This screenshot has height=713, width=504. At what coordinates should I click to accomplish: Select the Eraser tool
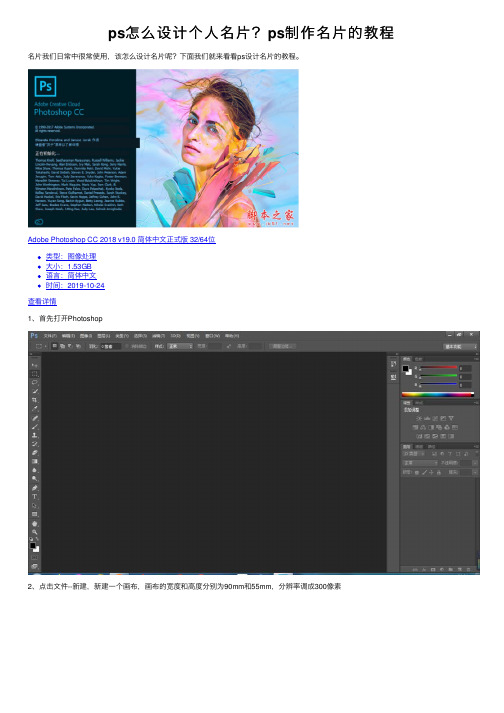[x=35, y=452]
